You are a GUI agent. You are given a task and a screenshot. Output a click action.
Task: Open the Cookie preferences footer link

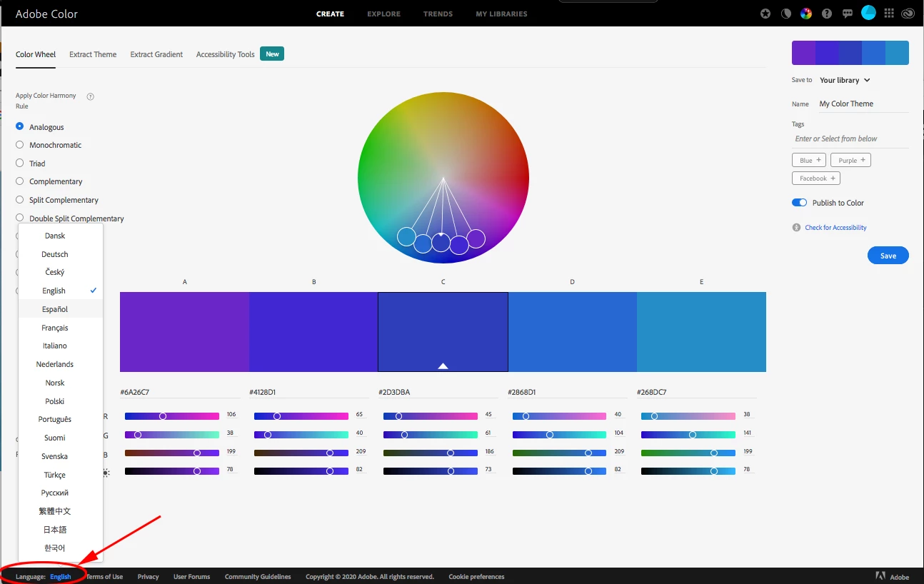[x=476, y=577]
